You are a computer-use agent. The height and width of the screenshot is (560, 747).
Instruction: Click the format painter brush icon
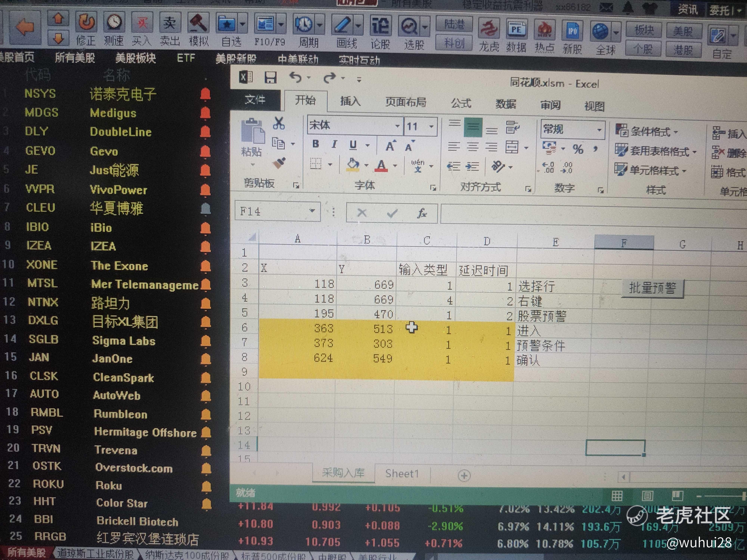[279, 163]
